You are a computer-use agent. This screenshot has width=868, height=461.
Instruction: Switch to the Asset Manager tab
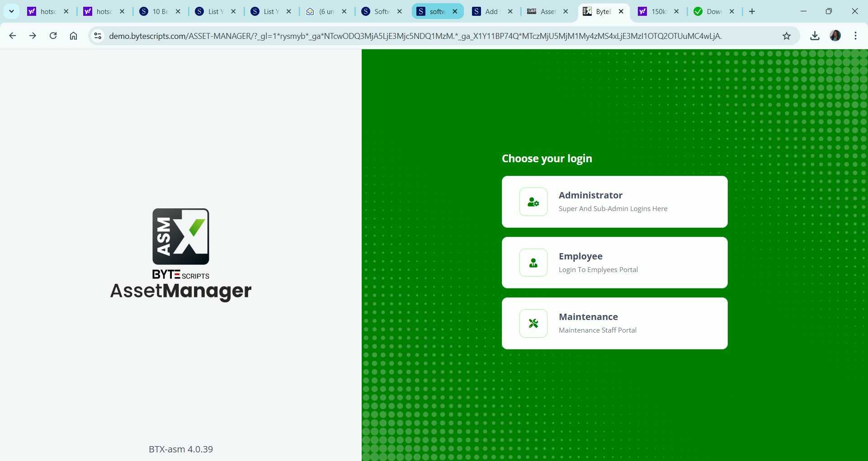click(545, 11)
